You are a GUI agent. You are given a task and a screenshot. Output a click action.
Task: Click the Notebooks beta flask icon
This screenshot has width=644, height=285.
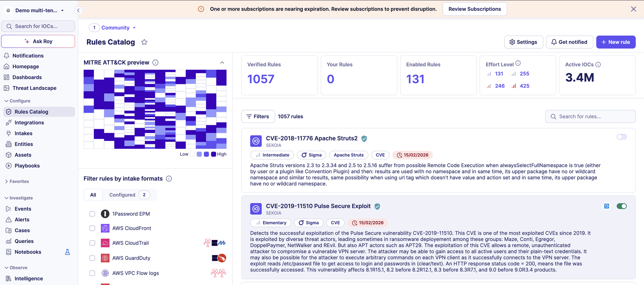[67, 252]
